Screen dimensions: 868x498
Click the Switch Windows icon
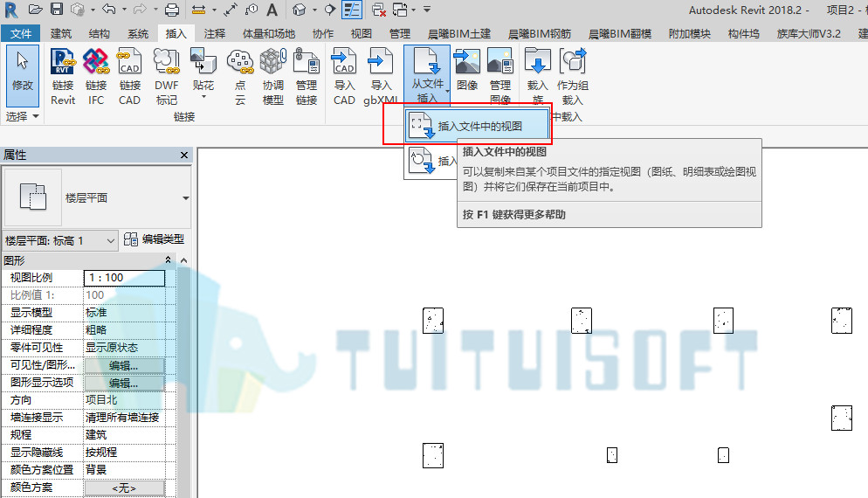coord(400,10)
